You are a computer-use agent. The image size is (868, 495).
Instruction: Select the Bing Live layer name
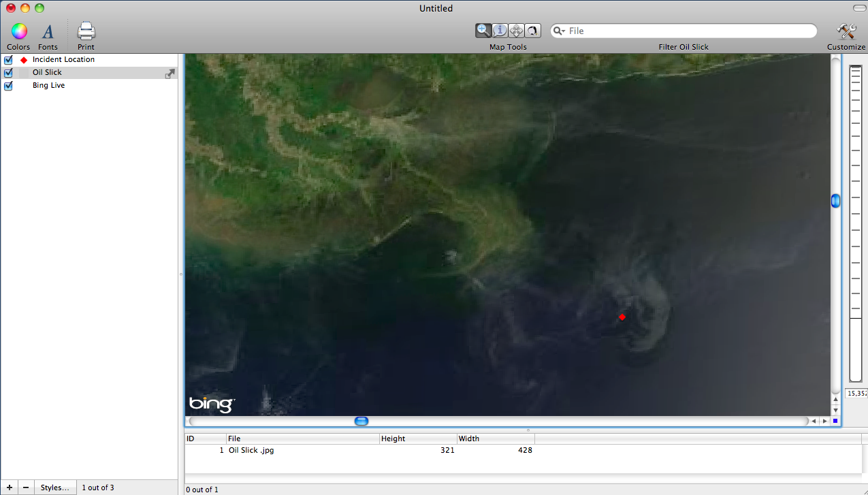49,86
